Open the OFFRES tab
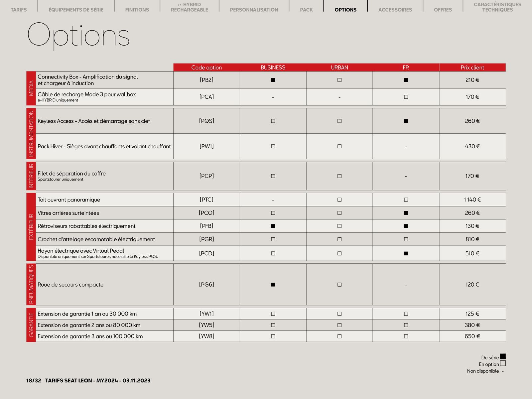Screen dimensions: 532x399 click(443, 10)
